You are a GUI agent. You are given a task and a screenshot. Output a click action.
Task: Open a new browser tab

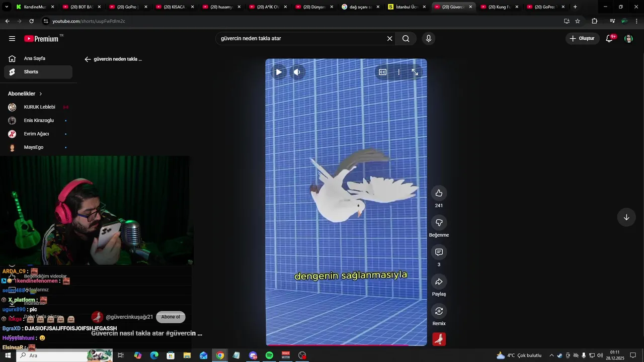pos(575,7)
